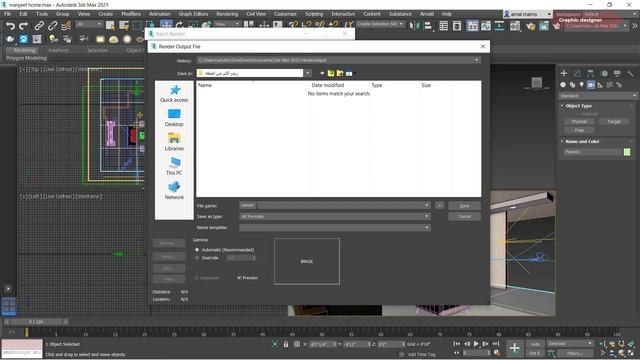This screenshot has height=360, width=640.
Task: Click Cancel in Render Output File dialog
Action: click(x=464, y=216)
